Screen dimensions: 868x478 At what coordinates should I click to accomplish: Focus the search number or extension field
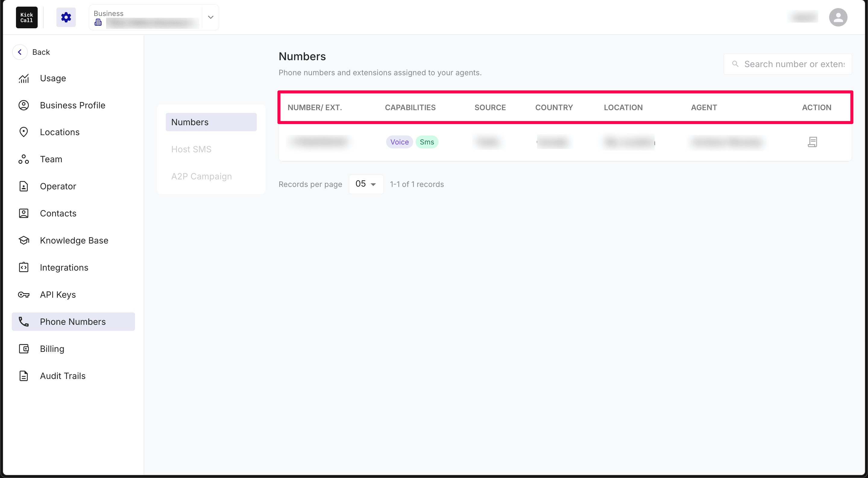pyautogui.click(x=788, y=64)
